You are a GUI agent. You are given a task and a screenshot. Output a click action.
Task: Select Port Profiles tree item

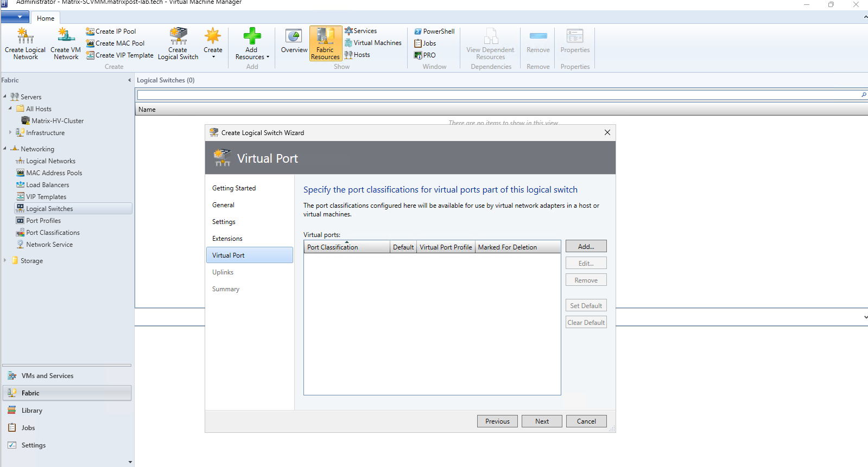(38, 221)
